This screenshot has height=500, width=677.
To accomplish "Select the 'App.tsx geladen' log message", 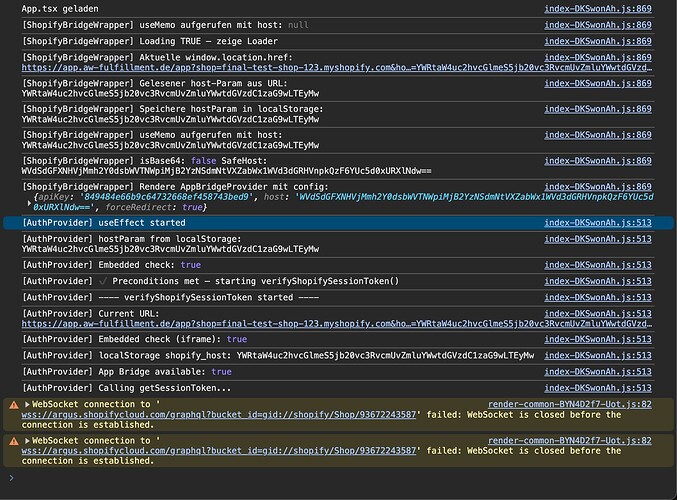I will tap(60, 9).
